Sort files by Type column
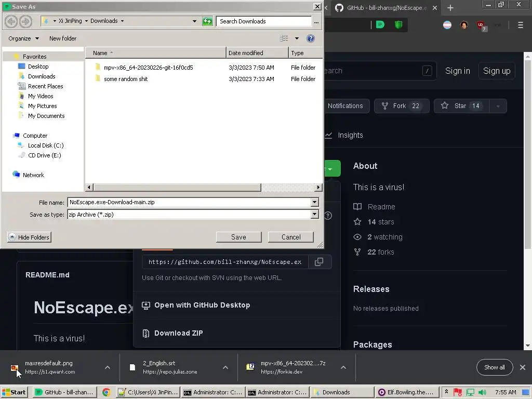Screen dimensions: 532x399 click(x=305, y=53)
